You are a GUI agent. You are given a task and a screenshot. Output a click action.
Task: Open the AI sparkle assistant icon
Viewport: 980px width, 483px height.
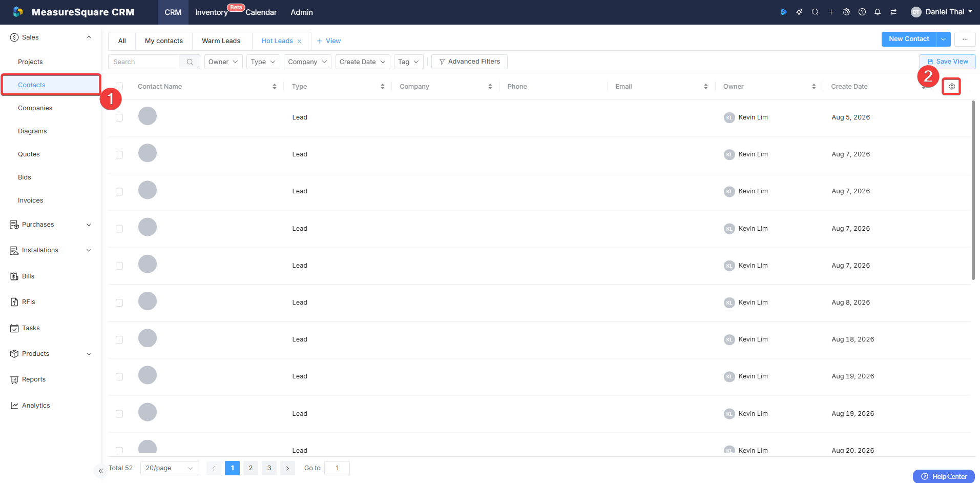click(799, 12)
